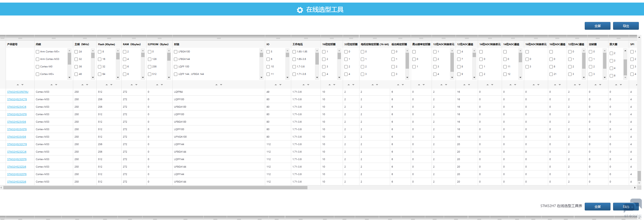Click left arrow of horizontal table scrollbar
The image size is (644, 220).
click(1, 188)
